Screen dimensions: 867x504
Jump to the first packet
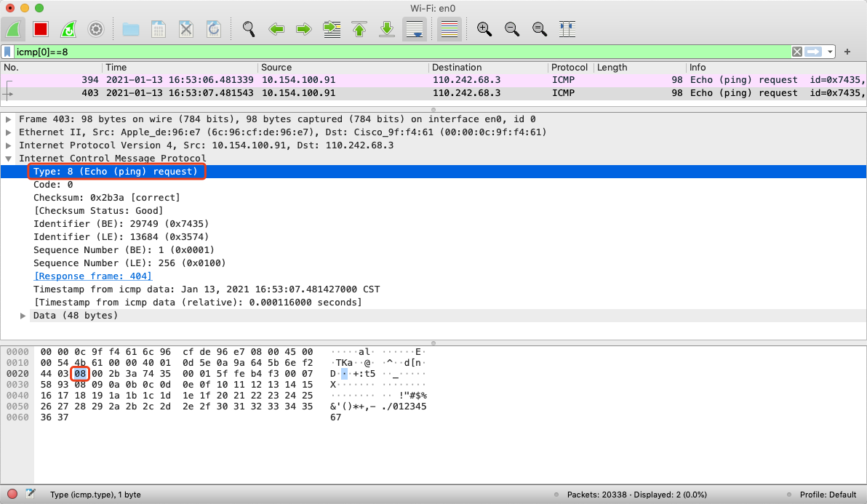coord(359,29)
